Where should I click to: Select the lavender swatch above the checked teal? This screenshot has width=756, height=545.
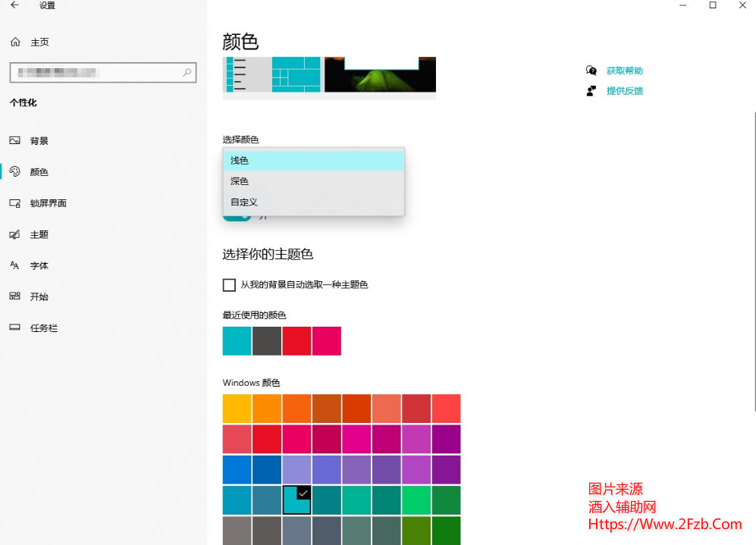coord(296,469)
